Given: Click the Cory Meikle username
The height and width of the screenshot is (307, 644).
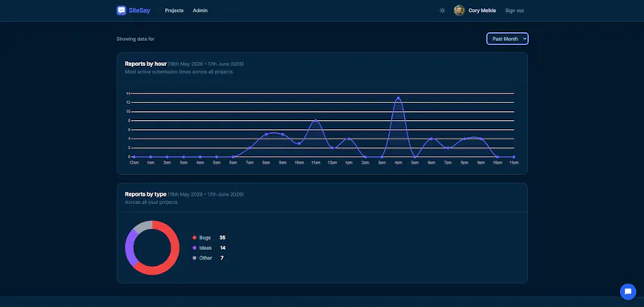Looking at the screenshot, I should [482, 10].
